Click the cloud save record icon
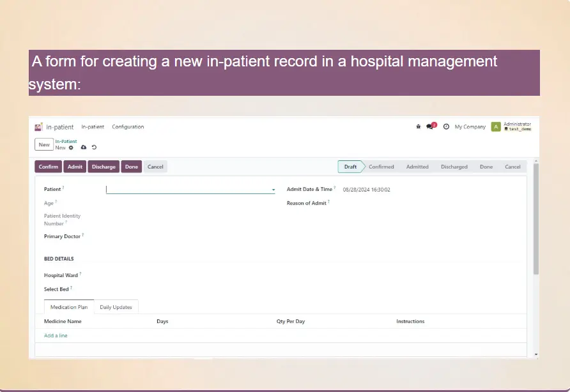 pyautogui.click(x=83, y=147)
